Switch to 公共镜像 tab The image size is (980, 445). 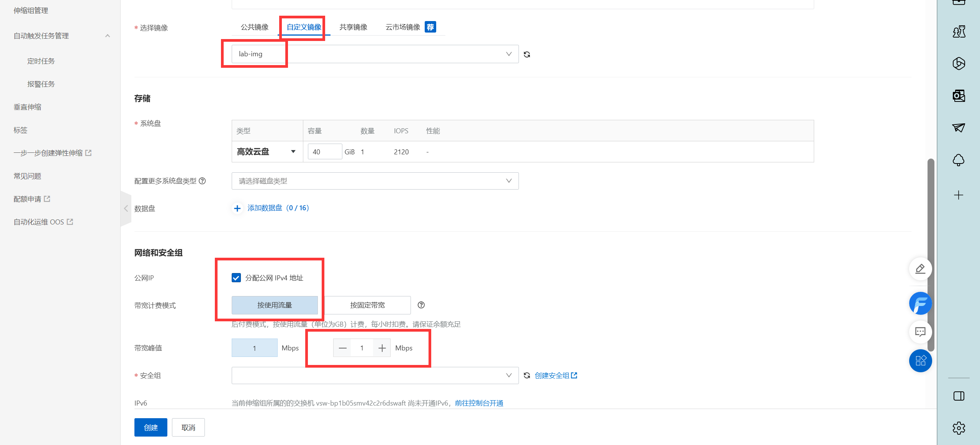[255, 27]
